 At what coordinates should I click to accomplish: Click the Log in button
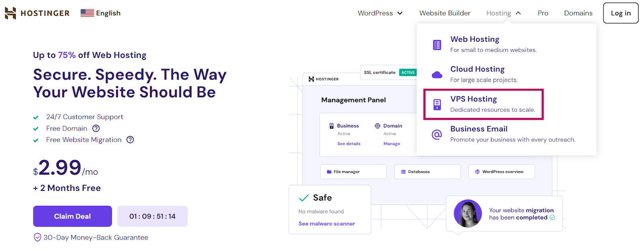tap(621, 13)
